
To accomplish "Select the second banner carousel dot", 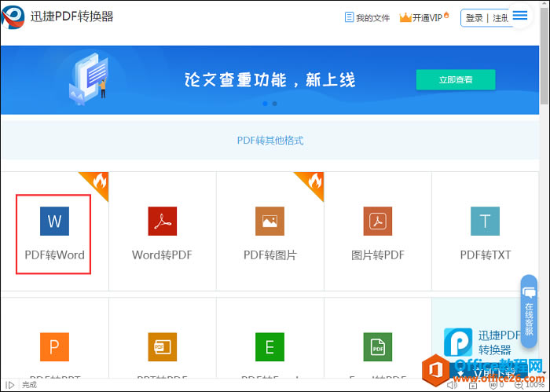I will [275, 104].
